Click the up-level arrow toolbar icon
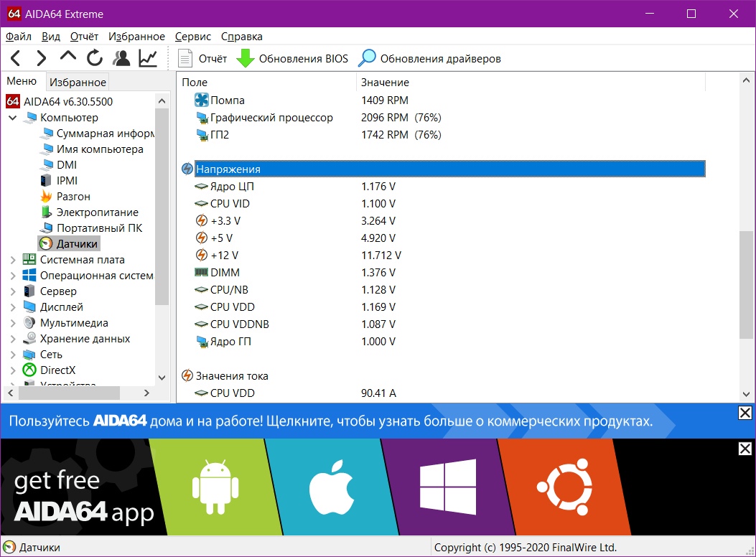This screenshot has width=756, height=557. tap(68, 57)
